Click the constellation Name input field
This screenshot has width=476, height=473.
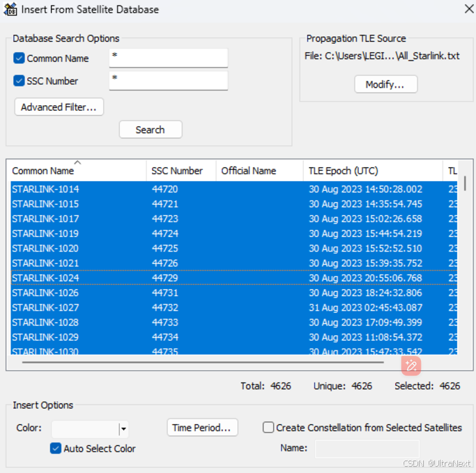(367, 449)
